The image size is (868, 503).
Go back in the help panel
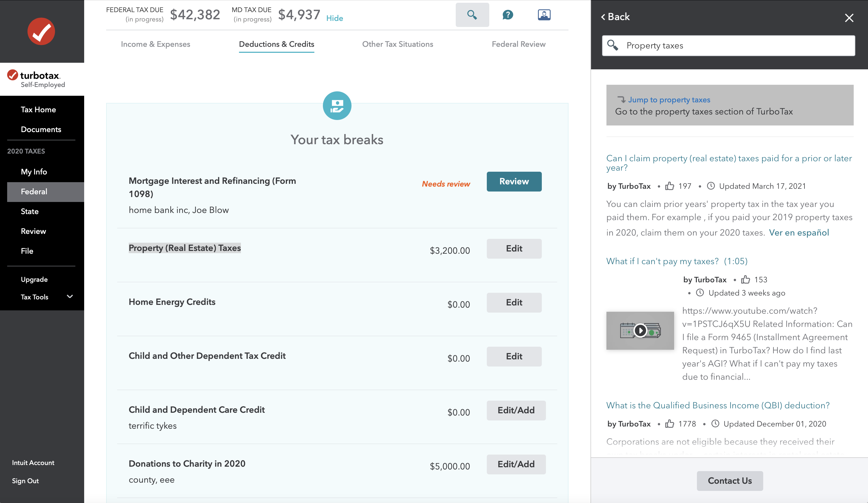pyautogui.click(x=615, y=17)
